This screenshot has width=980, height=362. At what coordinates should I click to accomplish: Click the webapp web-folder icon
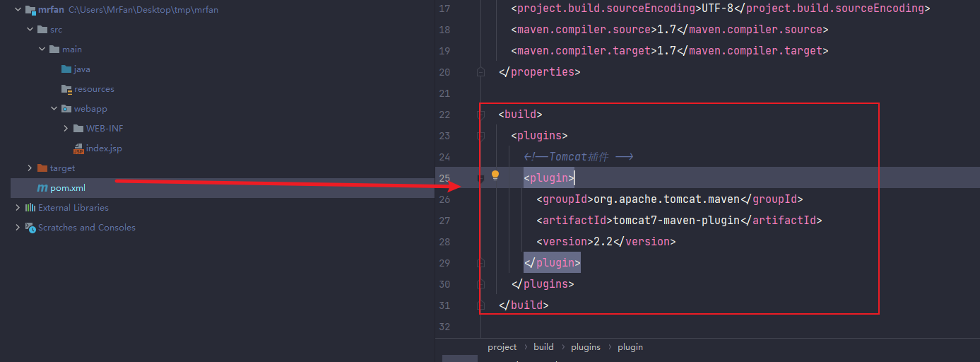66,109
